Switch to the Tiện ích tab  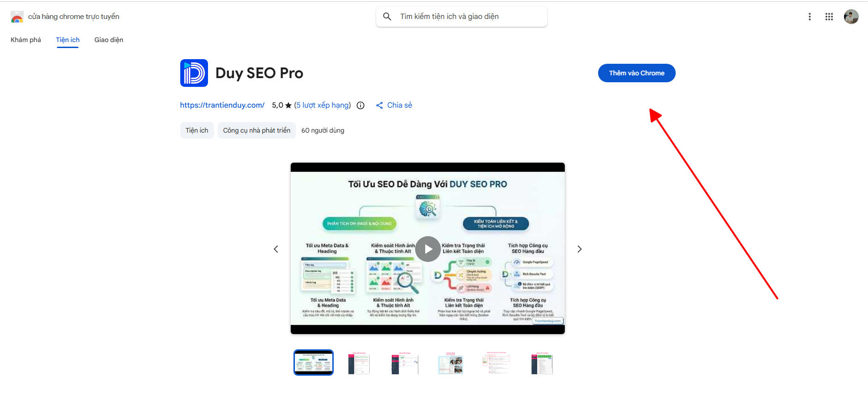point(68,40)
